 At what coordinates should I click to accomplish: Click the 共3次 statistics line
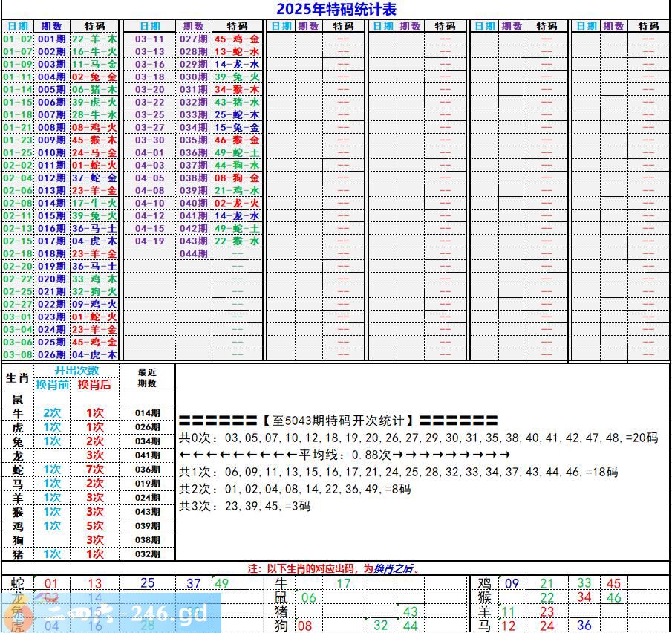click(245, 506)
